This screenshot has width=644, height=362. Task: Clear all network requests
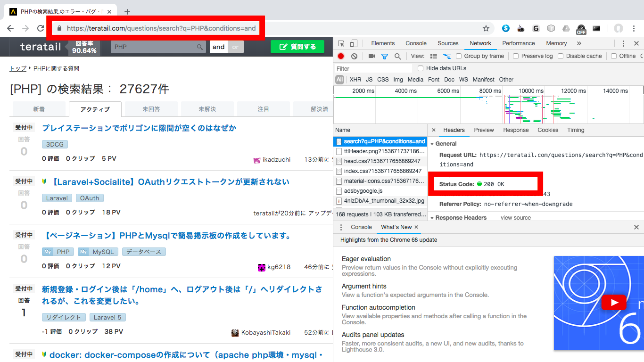[x=354, y=56]
